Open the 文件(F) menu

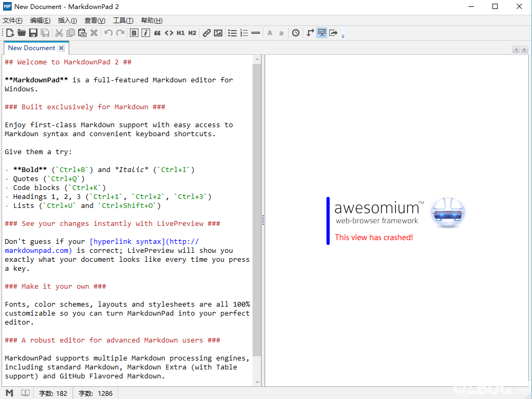13,21
